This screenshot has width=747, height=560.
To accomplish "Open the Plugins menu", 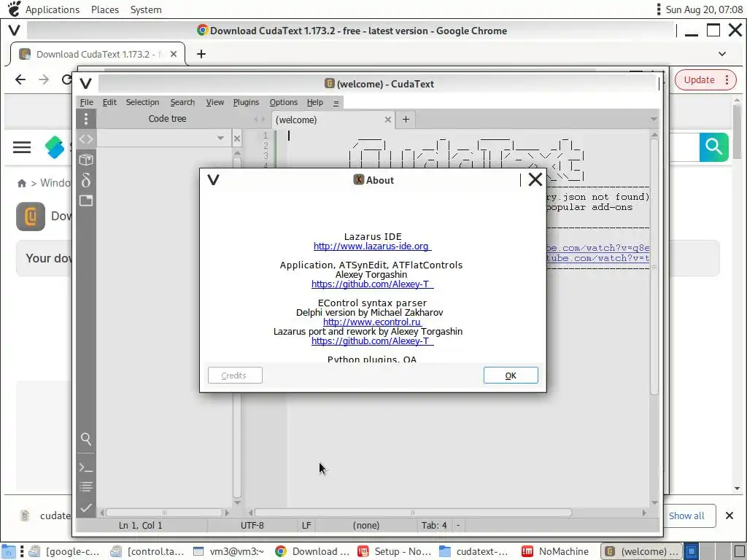I will 246,102.
